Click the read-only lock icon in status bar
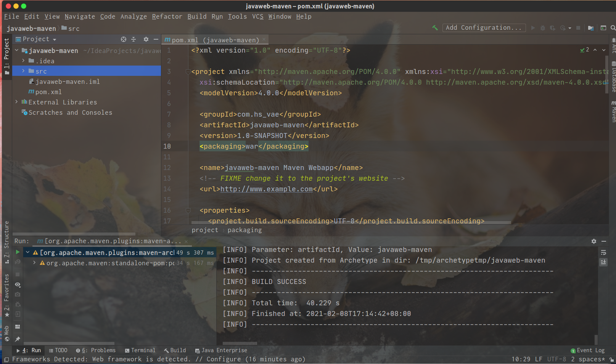 pos(611,359)
